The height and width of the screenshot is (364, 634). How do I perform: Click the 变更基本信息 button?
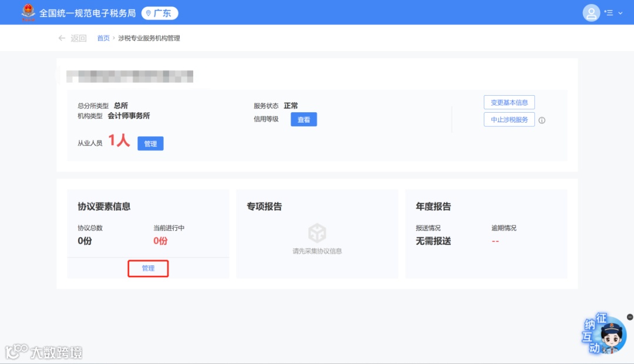click(x=508, y=102)
